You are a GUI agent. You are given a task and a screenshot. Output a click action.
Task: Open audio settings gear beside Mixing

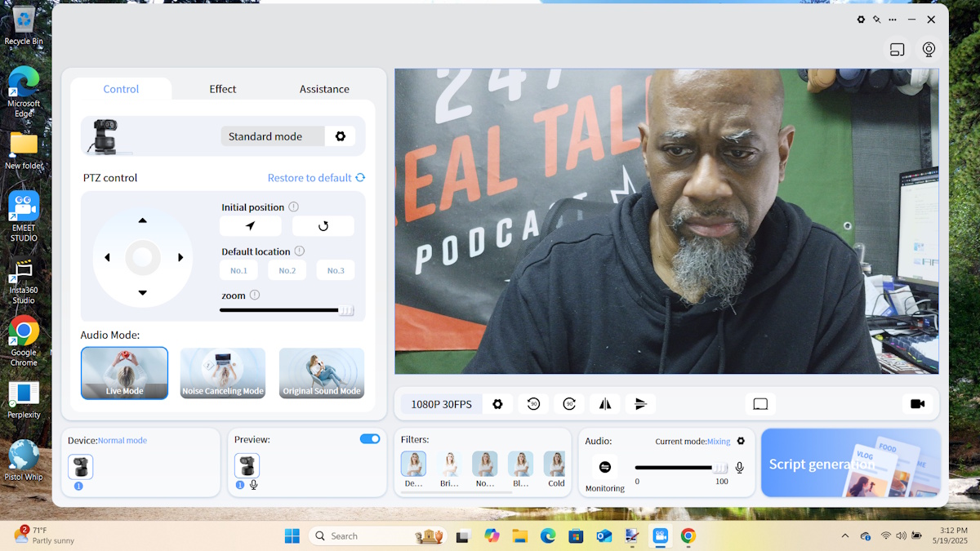coord(741,441)
